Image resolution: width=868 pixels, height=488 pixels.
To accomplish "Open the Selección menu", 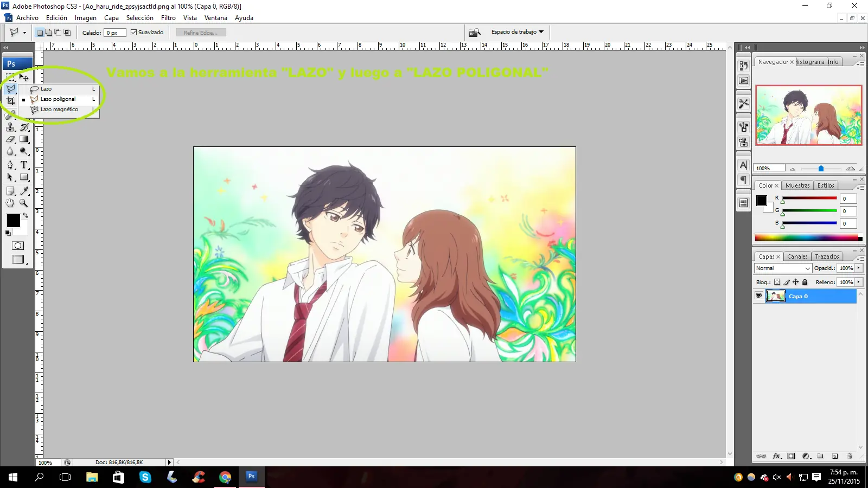I will (x=140, y=18).
